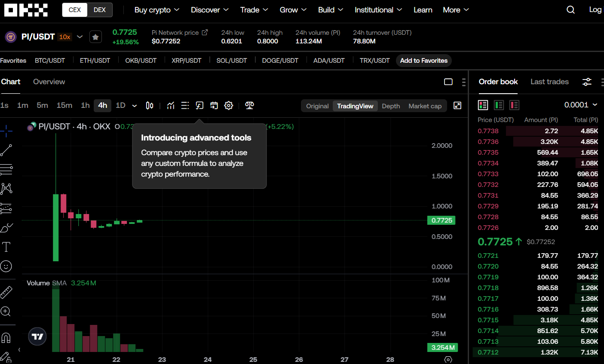The width and height of the screenshot is (604, 364).
Task: Select the Text annotation tool
Action: click(6, 247)
